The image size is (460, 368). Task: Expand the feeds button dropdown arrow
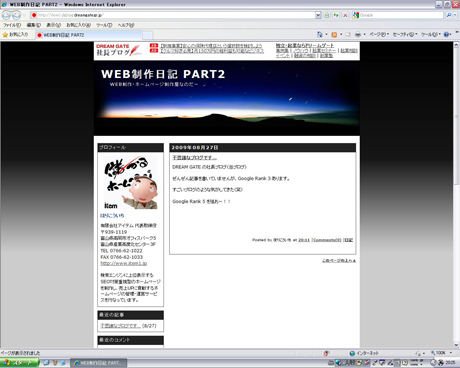pyautogui.click(x=341, y=34)
